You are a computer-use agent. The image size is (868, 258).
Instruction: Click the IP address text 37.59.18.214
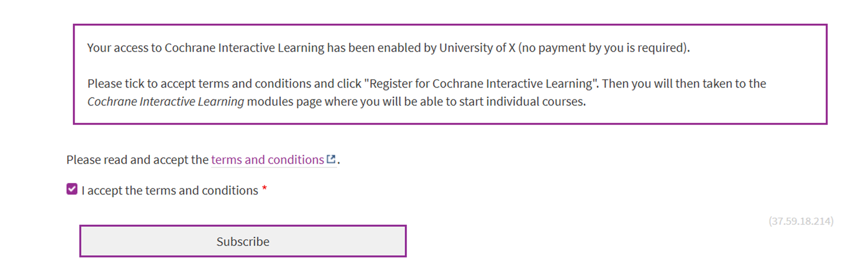click(x=800, y=221)
